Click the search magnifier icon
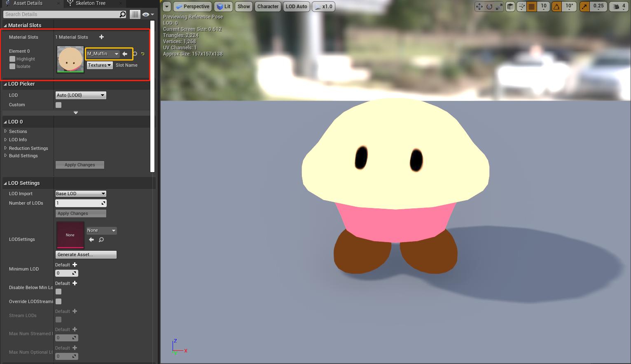631x364 pixels. pyautogui.click(x=123, y=14)
